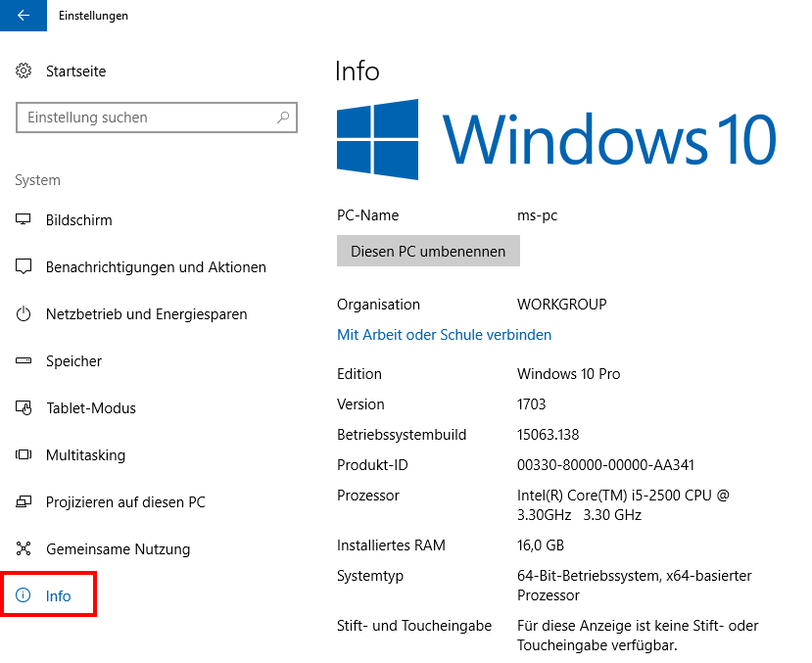Go to Projizieren auf diesen PC
Viewport: 812px width, 663px height.
point(125,502)
